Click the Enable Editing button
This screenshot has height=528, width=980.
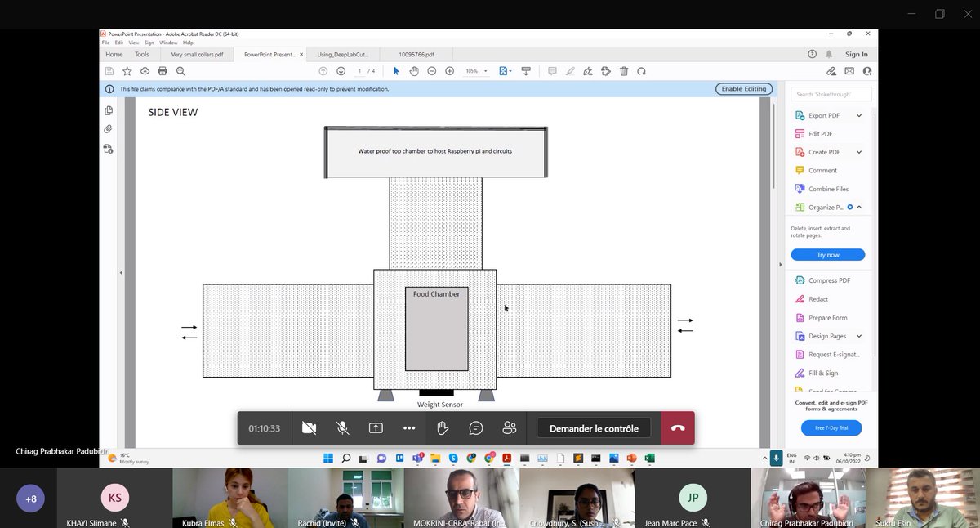744,88
